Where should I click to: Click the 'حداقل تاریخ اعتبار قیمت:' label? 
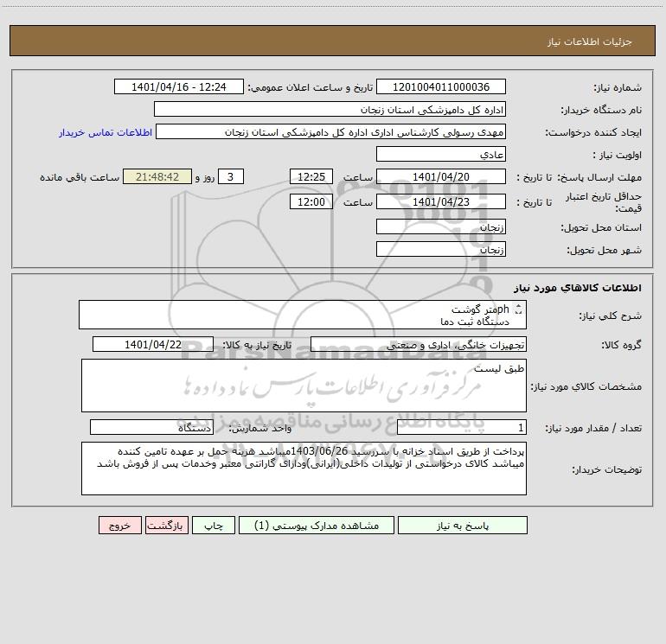[604, 202]
